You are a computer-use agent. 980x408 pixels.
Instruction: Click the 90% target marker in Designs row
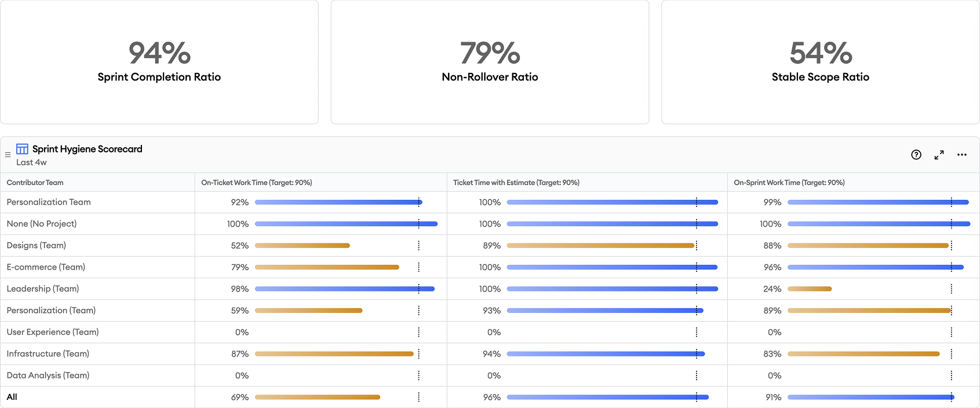pyautogui.click(x=419, y=245)
